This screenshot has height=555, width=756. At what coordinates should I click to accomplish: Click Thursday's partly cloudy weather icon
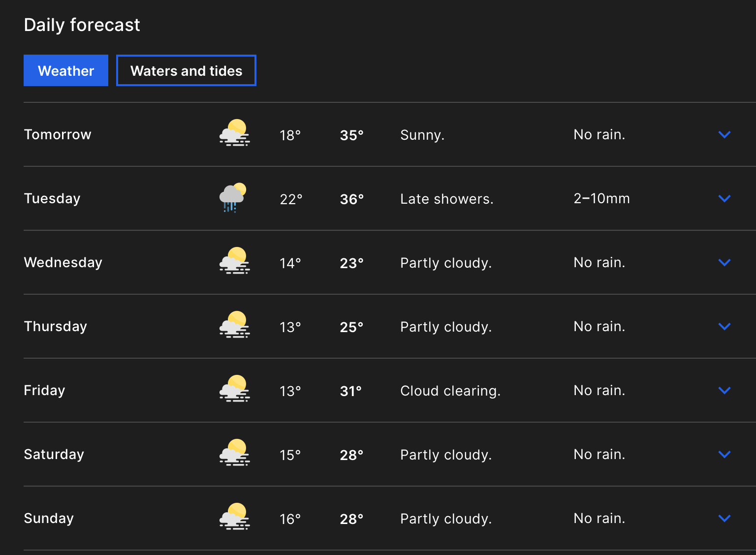point(234,325)
